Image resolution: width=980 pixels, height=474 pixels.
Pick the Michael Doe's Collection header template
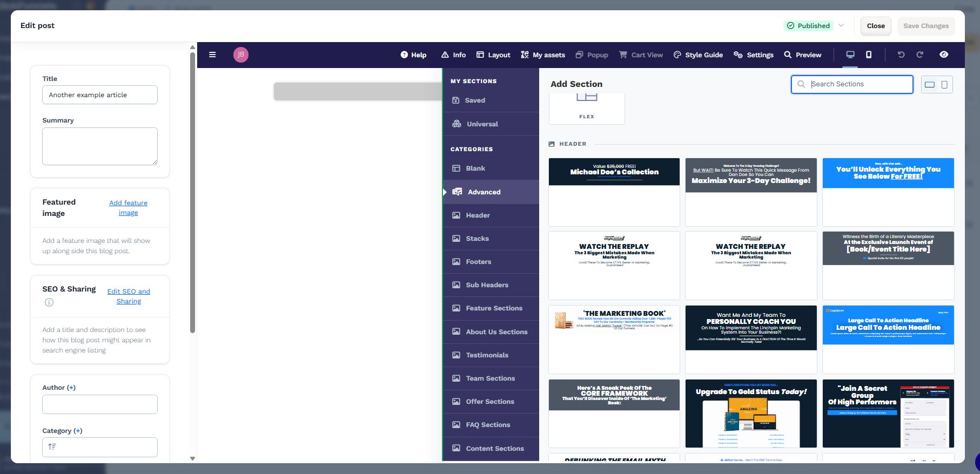pyautogui.click(x=614, y=192)
